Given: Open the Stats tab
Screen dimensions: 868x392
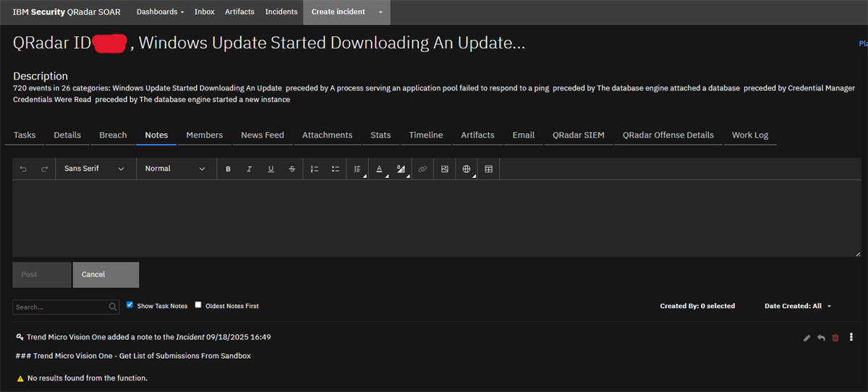Looking at the screenshot, I should tap(380, 135).
